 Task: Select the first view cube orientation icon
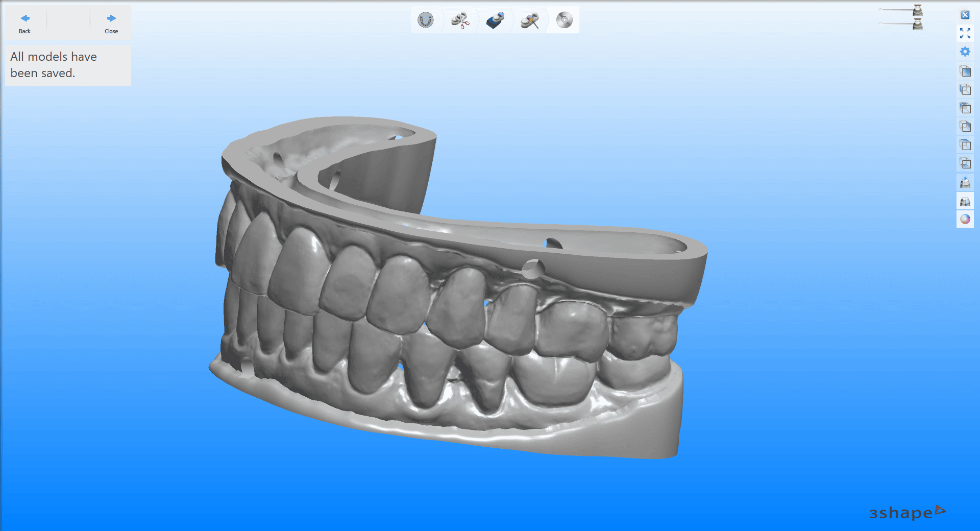click(965, 71)
